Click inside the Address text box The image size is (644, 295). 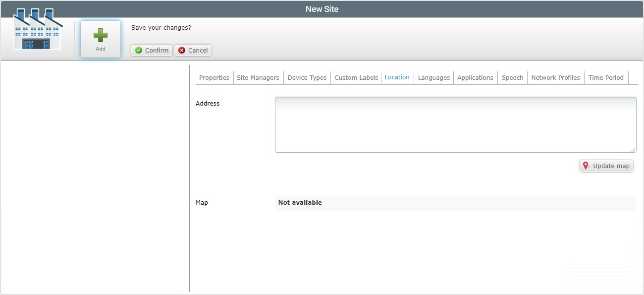pyautogui.click(x=455, y=124)
